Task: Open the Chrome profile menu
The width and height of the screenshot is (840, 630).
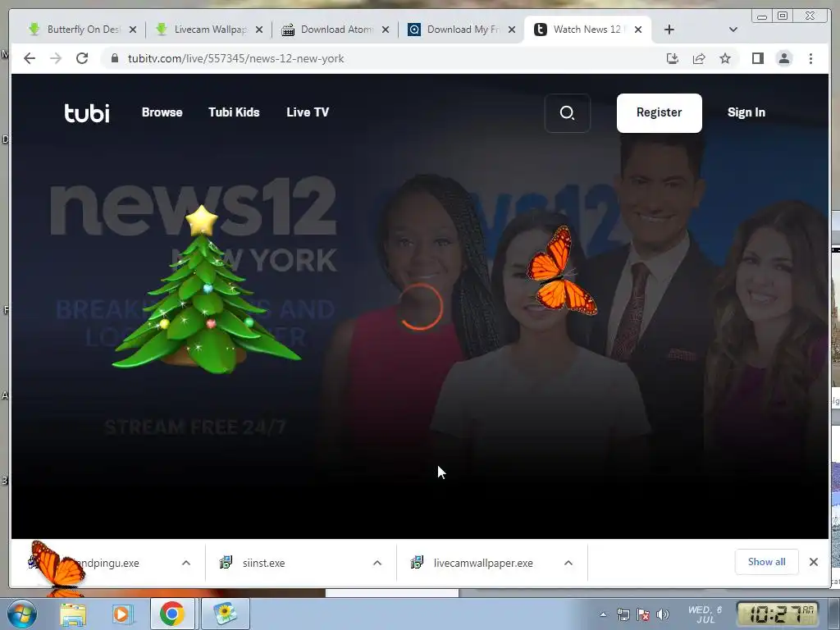Action: (783, 58)
